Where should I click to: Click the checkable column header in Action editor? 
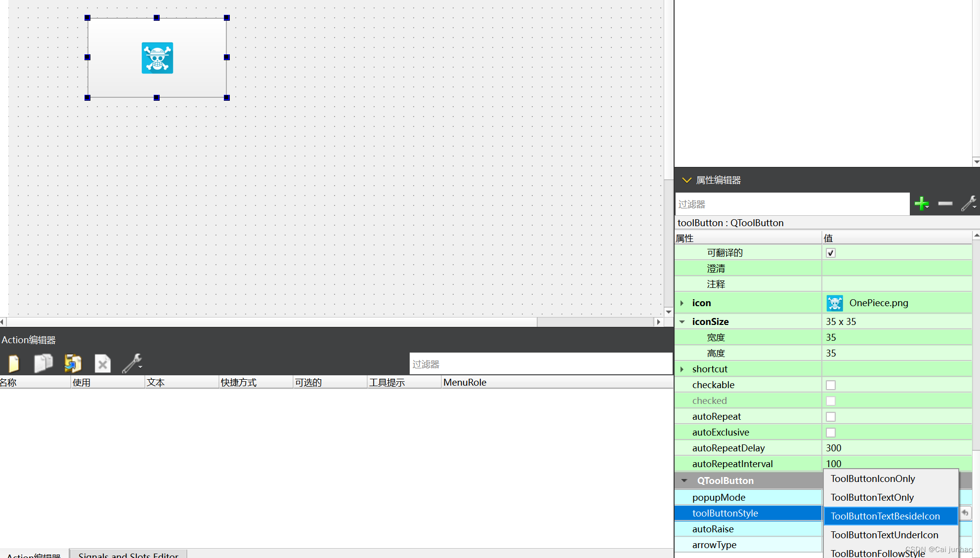pyautogui.click(x=330, y=382)
